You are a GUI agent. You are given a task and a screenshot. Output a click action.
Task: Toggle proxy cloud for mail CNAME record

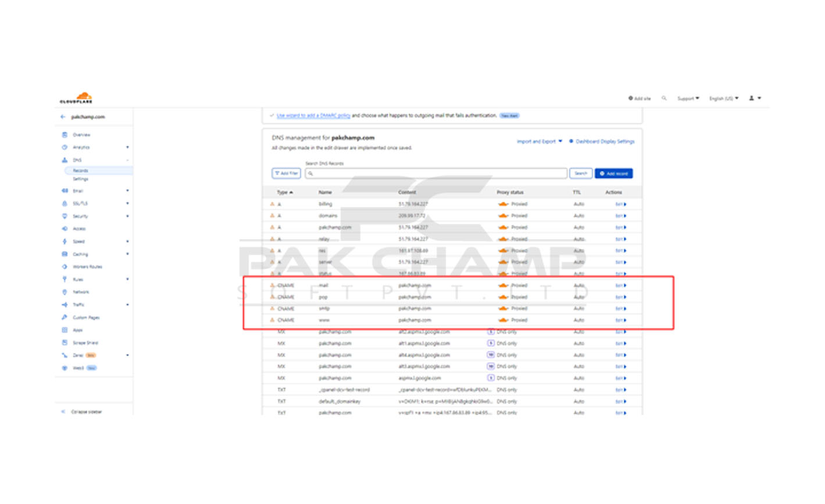pos(503,285)
